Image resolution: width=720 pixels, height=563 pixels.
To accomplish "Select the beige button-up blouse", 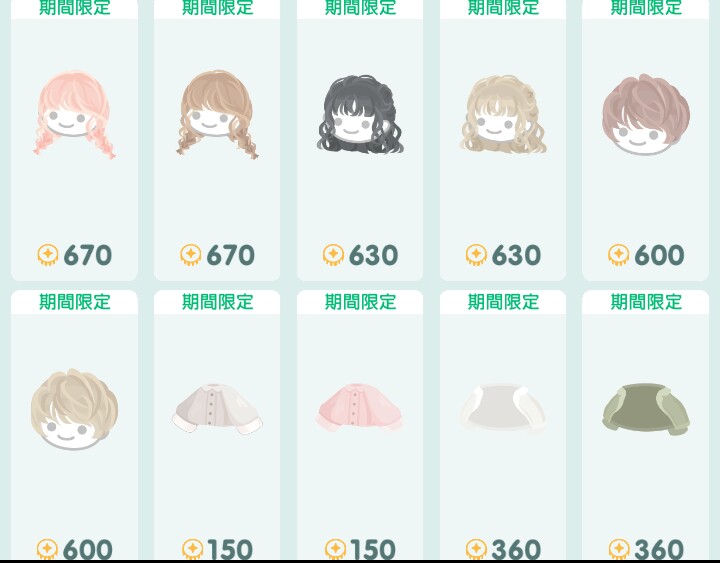I will 217,409.
